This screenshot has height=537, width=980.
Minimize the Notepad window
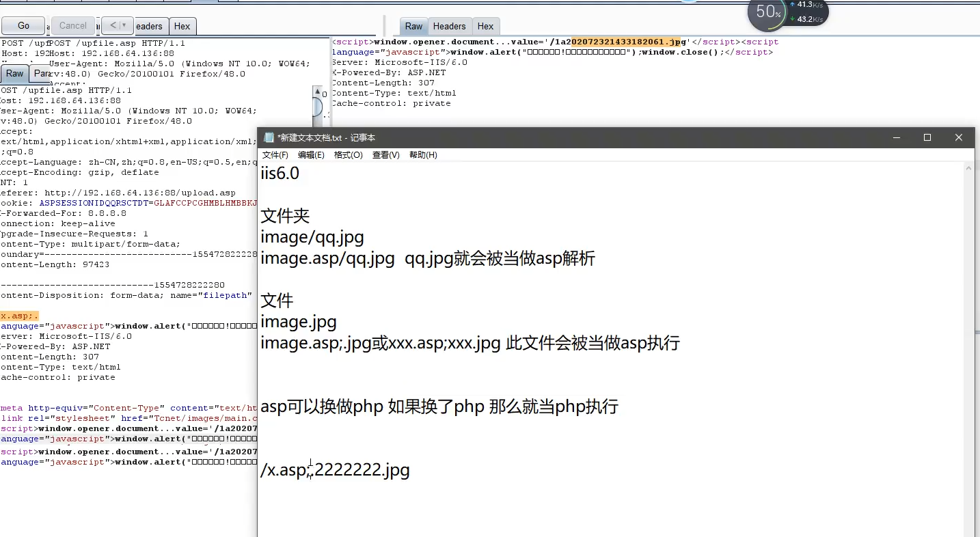(896, 137)
